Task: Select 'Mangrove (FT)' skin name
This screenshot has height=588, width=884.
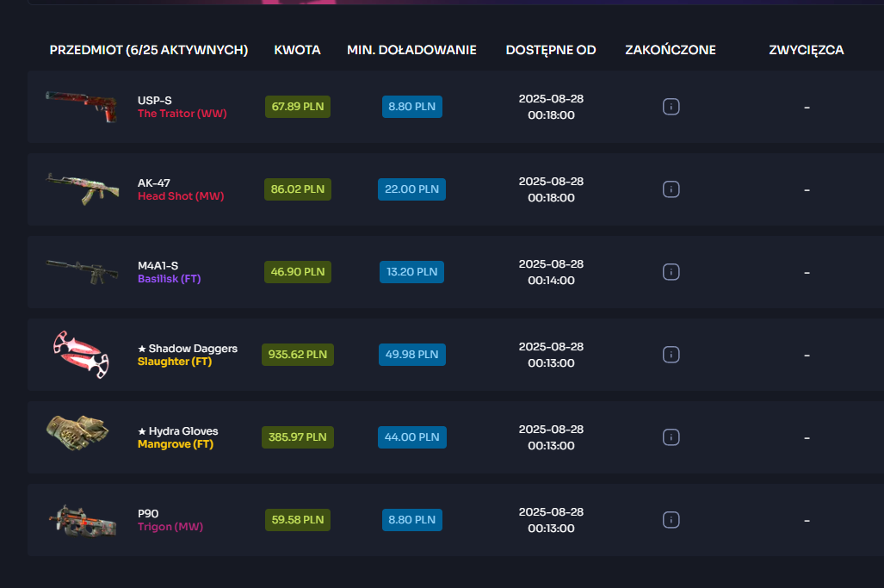Action: (x=176, y=444)
